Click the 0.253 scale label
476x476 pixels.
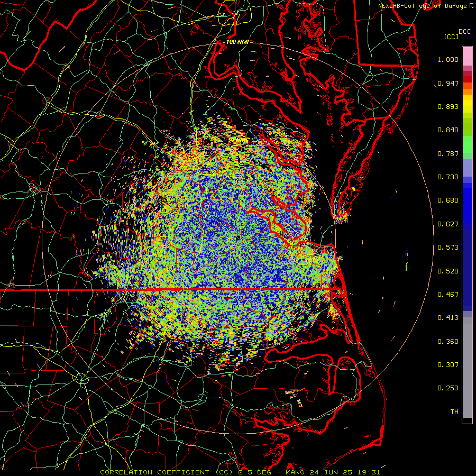click(x=448, y=388)
